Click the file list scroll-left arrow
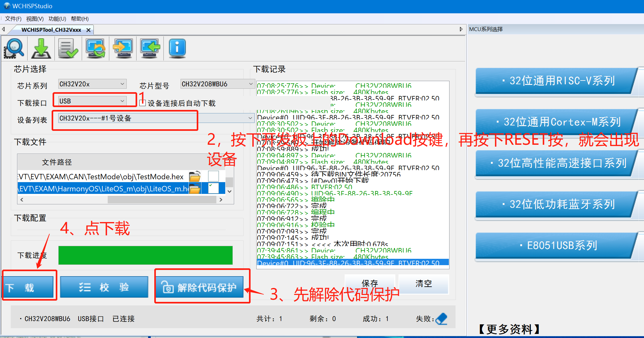644x338 pixels. pyautogui.click(x=22, y=200)
